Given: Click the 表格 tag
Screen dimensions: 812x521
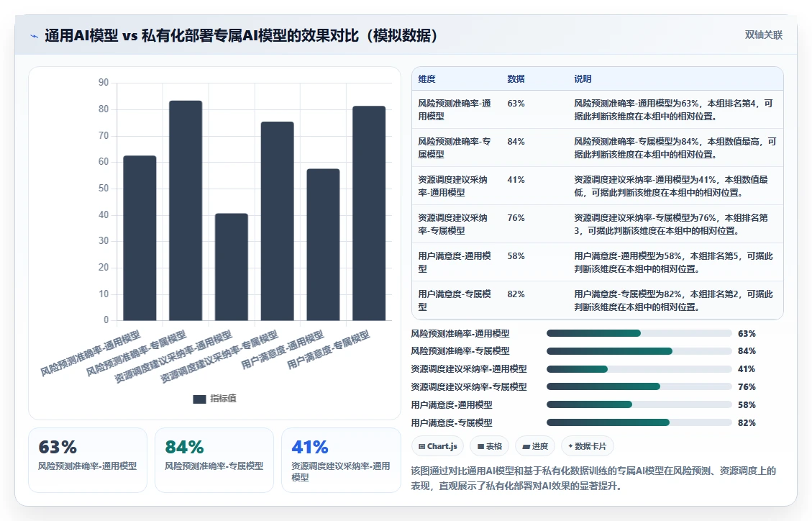Looking at the screenshot, I should [489, 446].
